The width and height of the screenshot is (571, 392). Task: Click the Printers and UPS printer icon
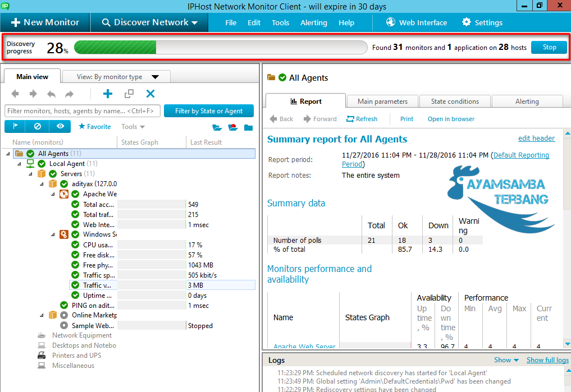point(42,356)
